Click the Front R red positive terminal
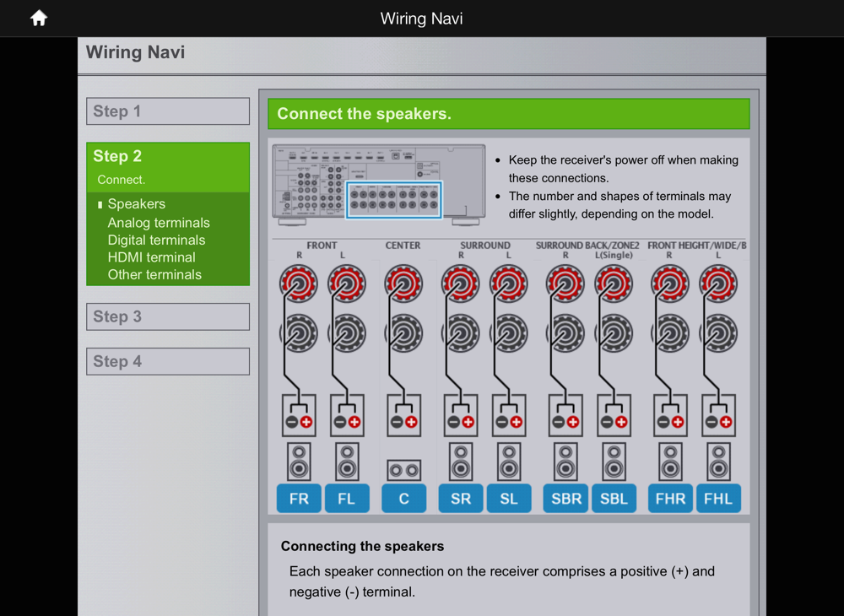The width and height of the screenshot is (844, 616). [299, 283]
